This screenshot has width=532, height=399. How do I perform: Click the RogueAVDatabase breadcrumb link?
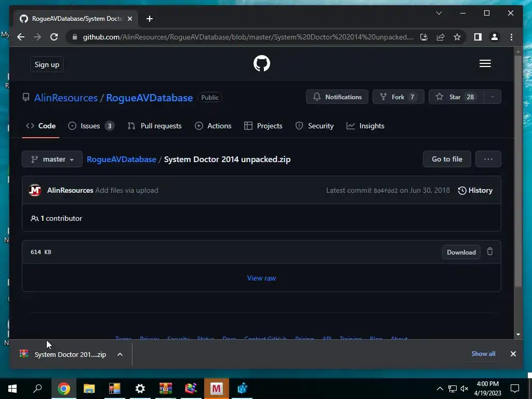coord(122,159)
